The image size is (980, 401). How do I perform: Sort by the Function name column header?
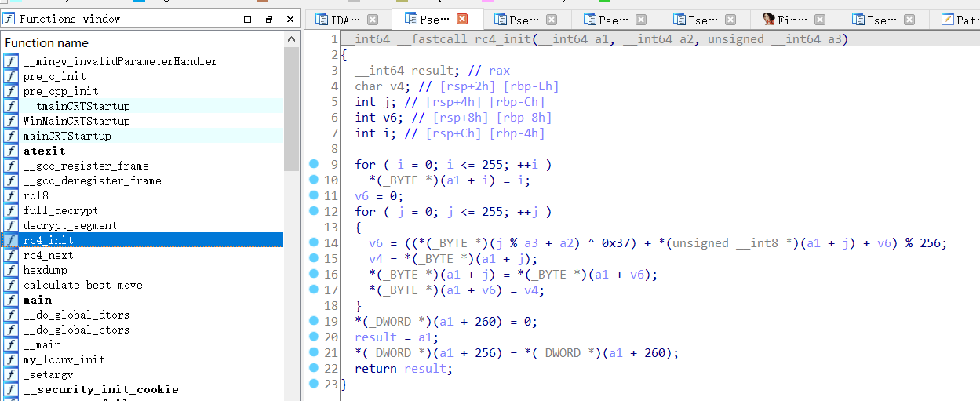coord(47,42)
